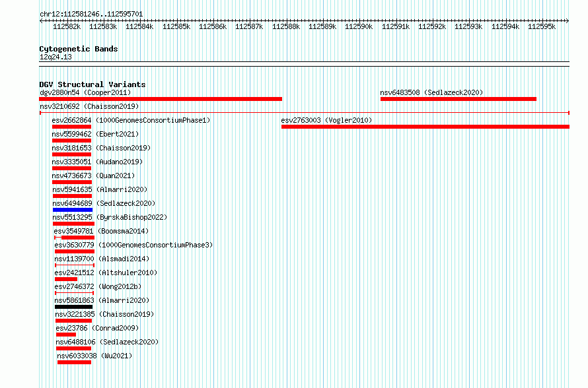Viewport: 588px width, 388px height.
Task: Click esv23786 (Conrad2009) variant label
Action: click(x=97, y=328)
